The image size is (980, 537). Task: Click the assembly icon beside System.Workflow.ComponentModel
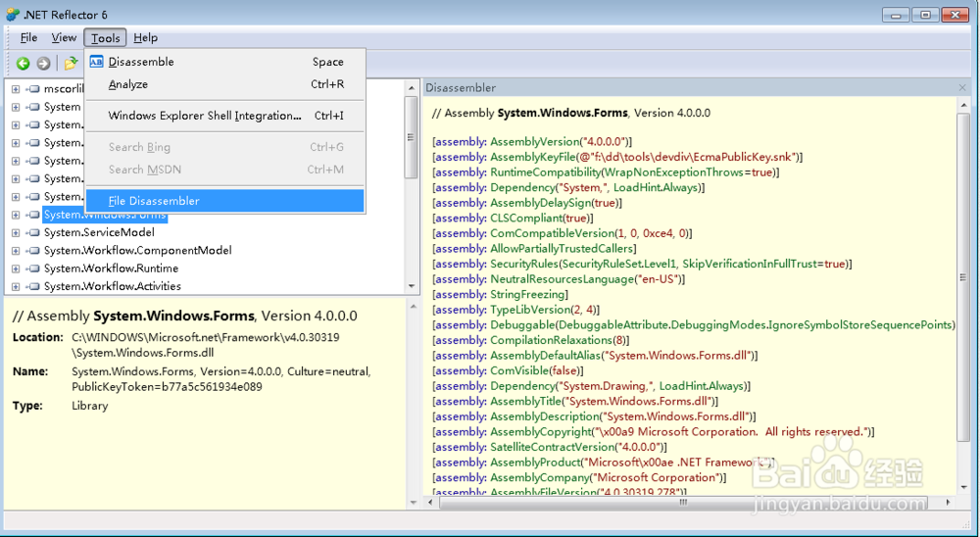tap(32, 250)
